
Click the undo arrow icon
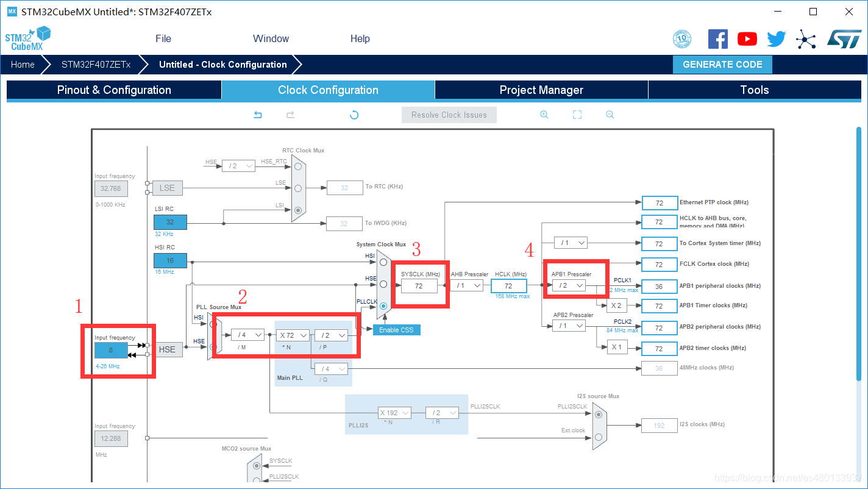[258, 115]
